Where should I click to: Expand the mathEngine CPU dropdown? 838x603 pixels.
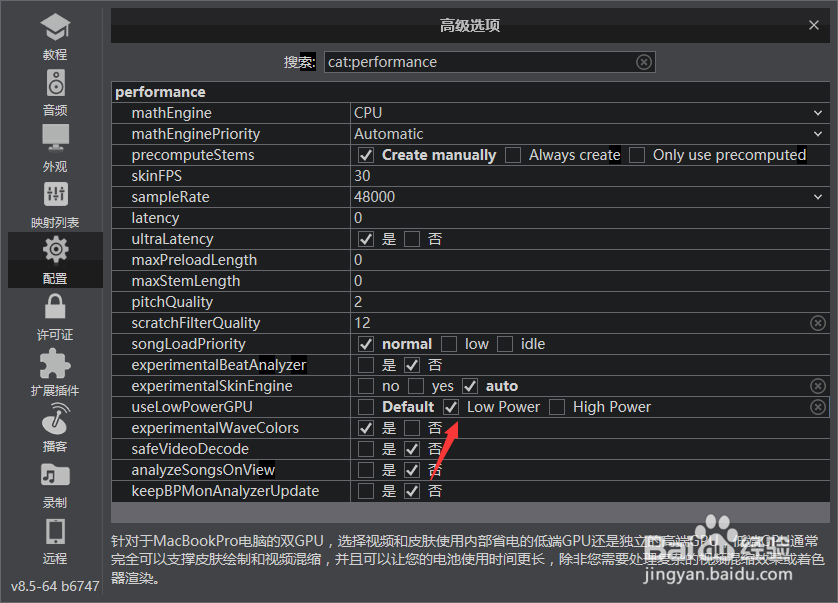[x=818, y=113]
